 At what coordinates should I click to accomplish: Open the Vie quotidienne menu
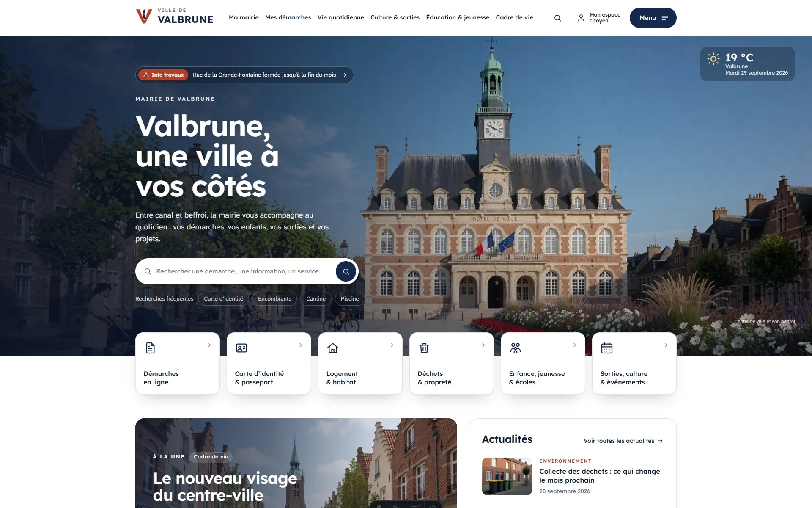340,17
